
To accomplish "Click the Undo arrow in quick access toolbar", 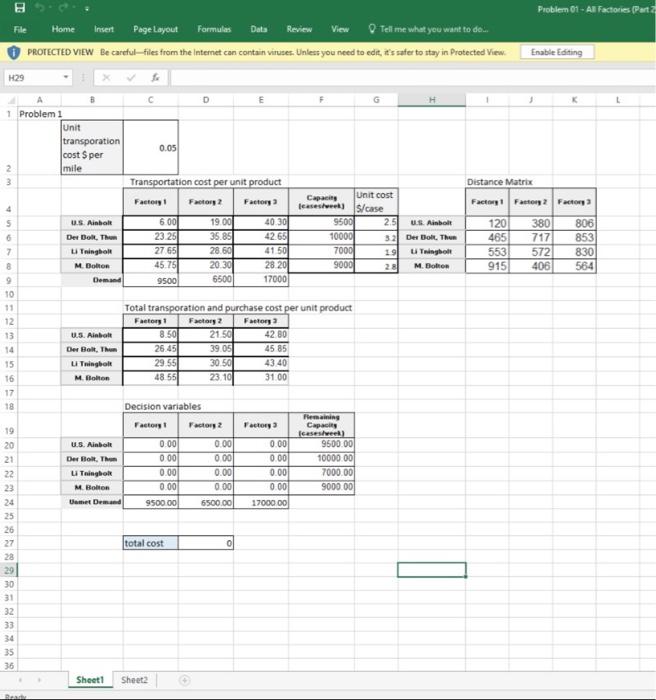I will click(x=39, y=8).
